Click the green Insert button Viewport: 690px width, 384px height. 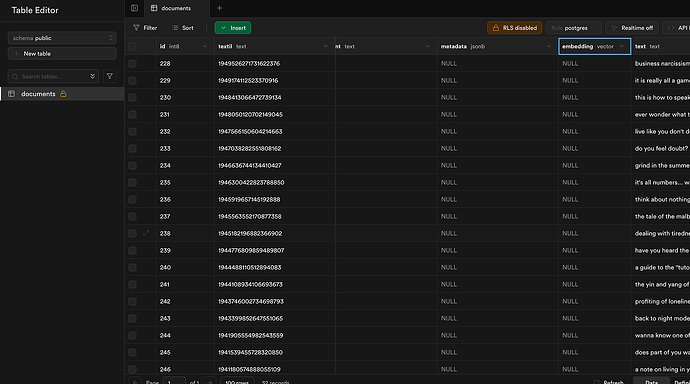pyautogui.click(x=233, y=28)
